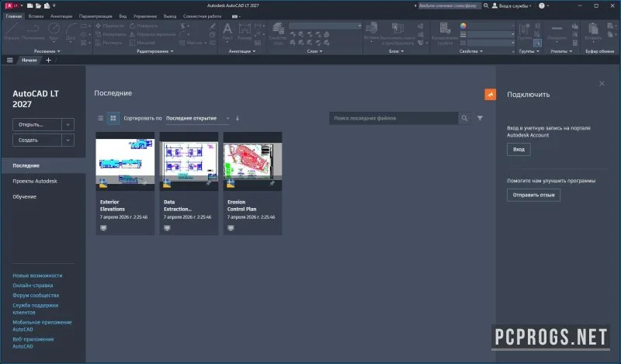Click the Отразить зеркально mirror tool
This screenshot has width=621, height=364.
[x=152, y=34]
